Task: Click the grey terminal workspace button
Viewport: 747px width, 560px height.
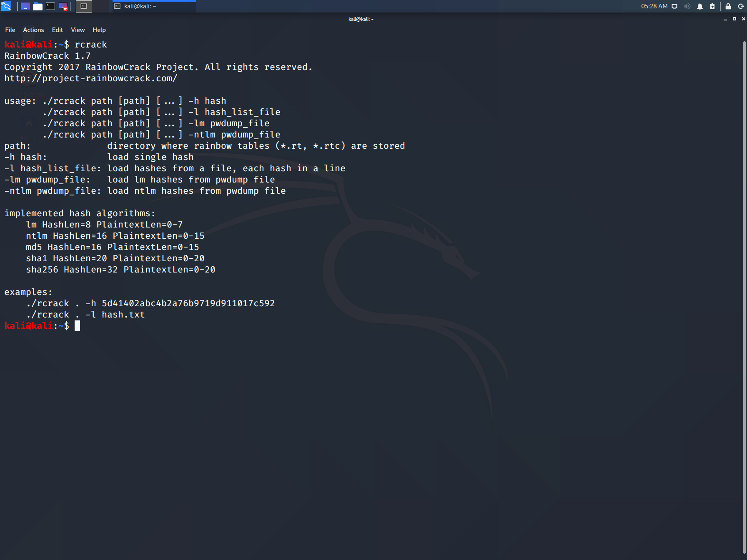Action: click(84, 6)
